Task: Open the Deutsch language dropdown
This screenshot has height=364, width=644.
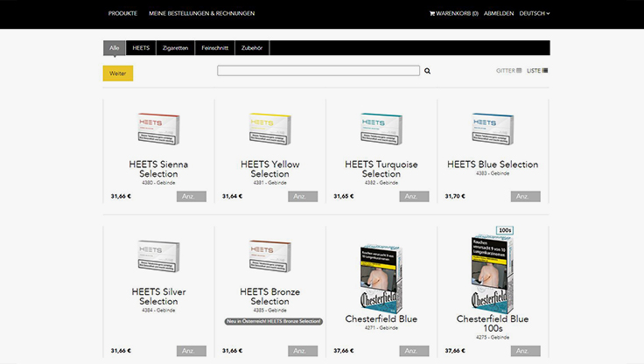Action: pos(535,13)
